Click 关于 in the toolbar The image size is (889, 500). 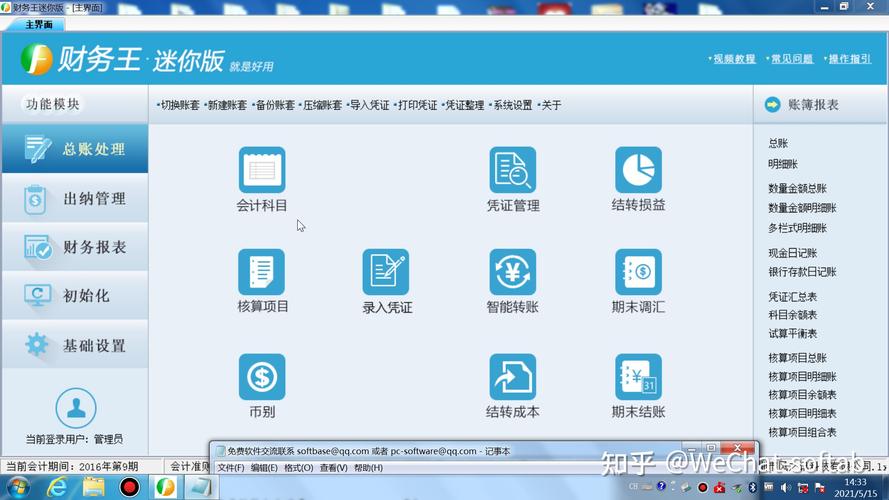(551, 105)
